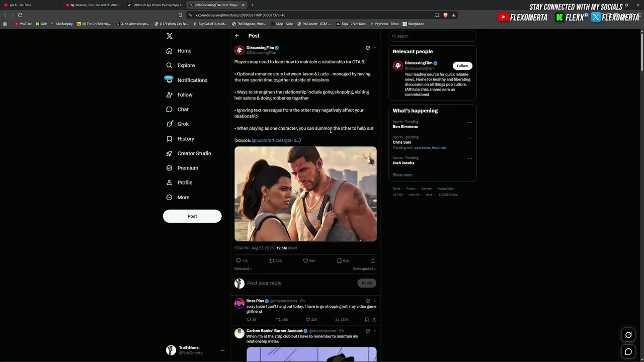644x362 pixels.
Task: Repost the DiscussingFilm post
Action: tap(272, 261)
